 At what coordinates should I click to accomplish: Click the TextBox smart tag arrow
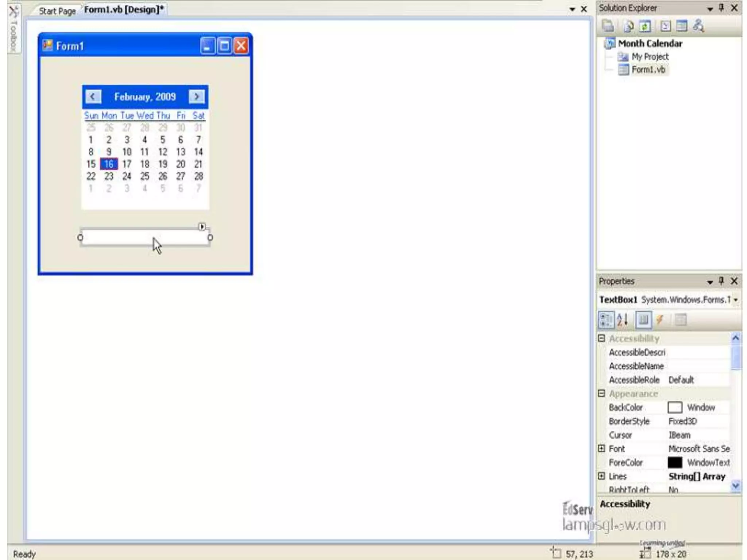[202, 226]
